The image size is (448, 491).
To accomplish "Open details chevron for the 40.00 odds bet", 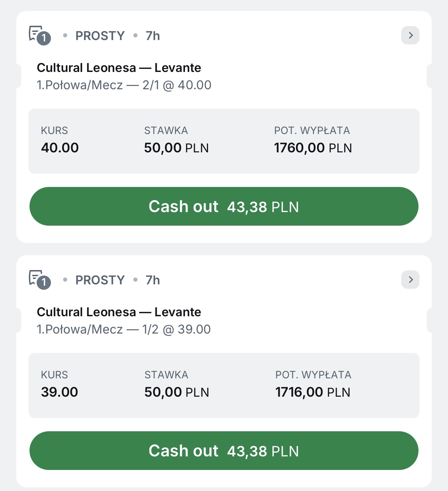I will pos(410,35).
